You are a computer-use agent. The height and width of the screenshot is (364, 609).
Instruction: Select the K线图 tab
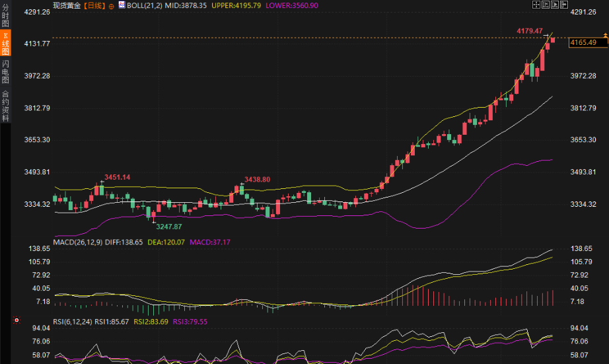(5, 43)
